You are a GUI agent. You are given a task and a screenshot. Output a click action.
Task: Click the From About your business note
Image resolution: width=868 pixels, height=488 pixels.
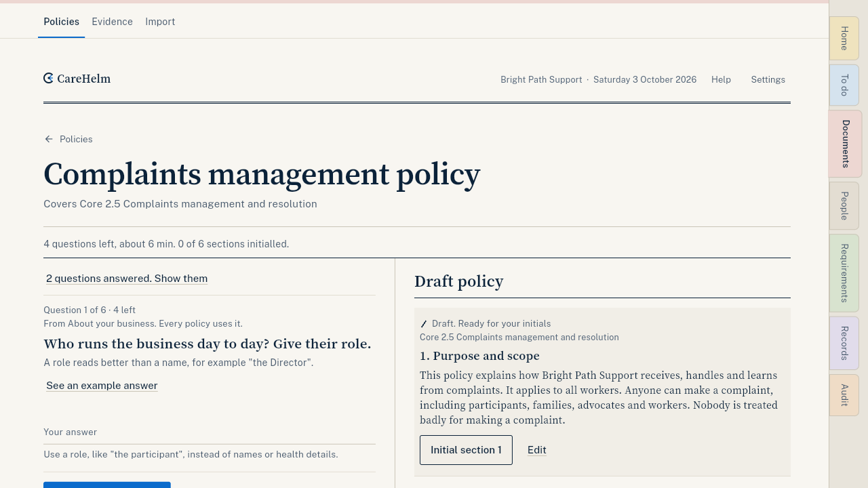[x=143, y=324]
